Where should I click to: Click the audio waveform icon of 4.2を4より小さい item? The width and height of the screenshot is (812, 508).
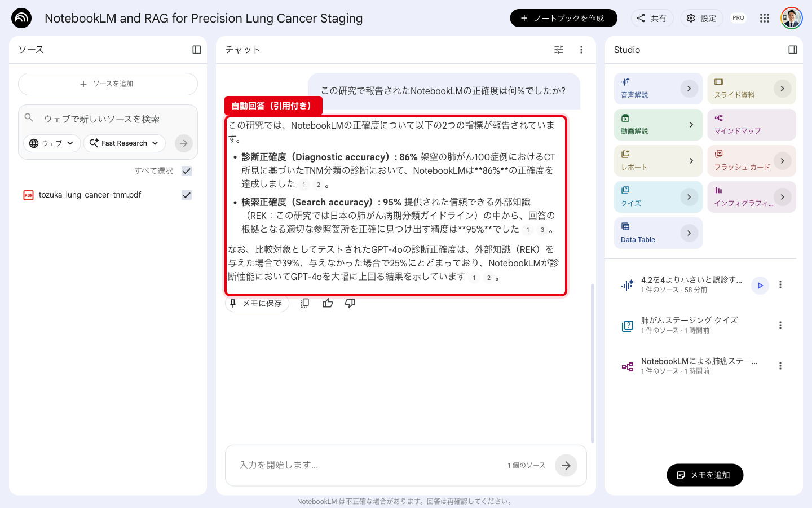pos(628,286)
